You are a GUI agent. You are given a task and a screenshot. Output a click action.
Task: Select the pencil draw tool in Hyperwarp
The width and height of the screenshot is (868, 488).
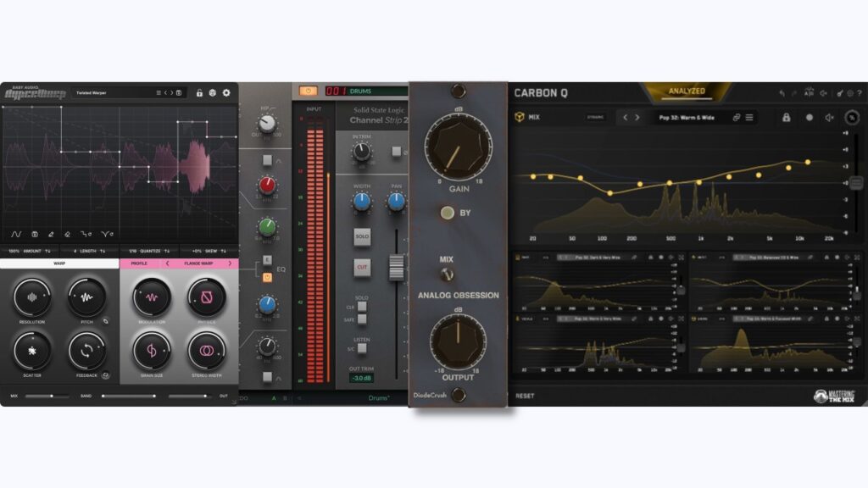tap(51, 235)
